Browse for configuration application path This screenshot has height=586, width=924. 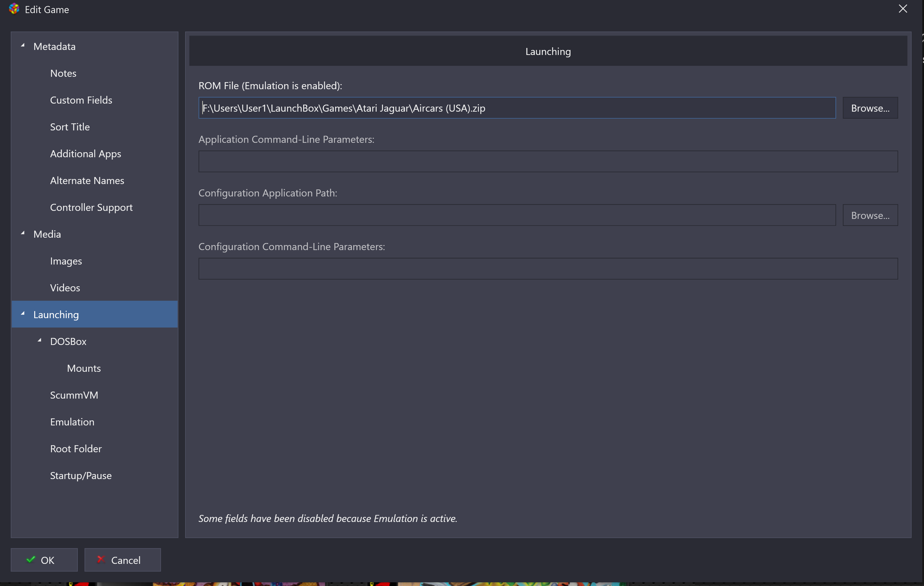pyautogui.click(x=870, y=215)
